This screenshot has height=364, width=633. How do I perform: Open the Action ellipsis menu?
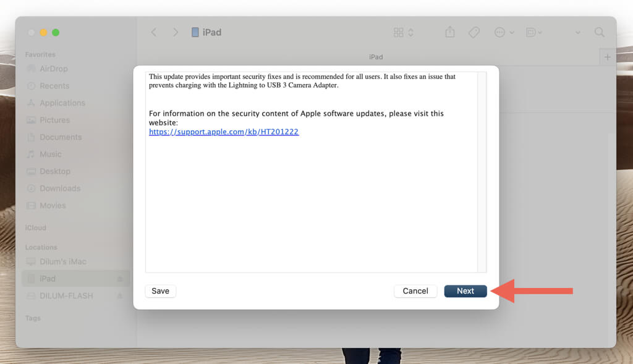coord(504,32)
